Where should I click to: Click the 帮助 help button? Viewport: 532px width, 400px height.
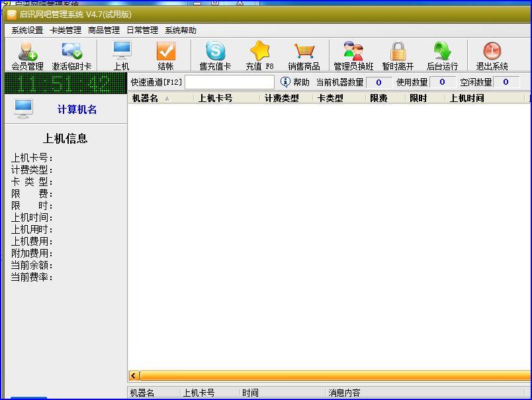294,82
